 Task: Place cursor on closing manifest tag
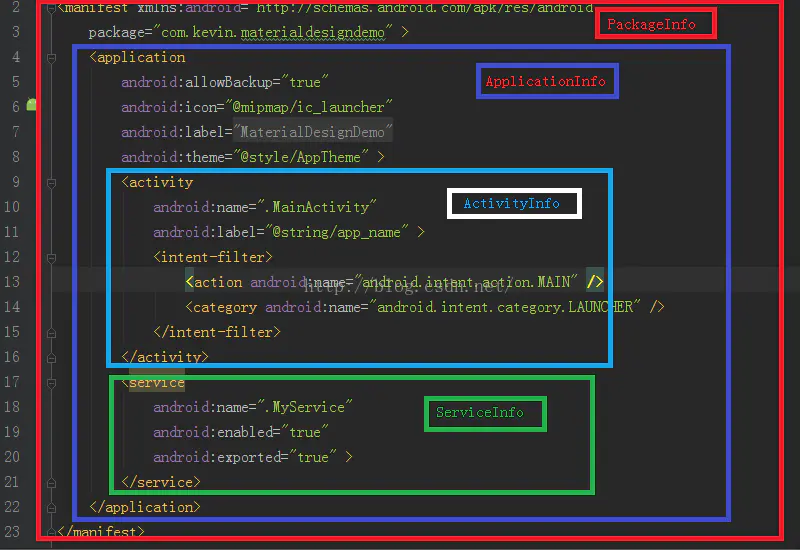[x=101, y=532]
